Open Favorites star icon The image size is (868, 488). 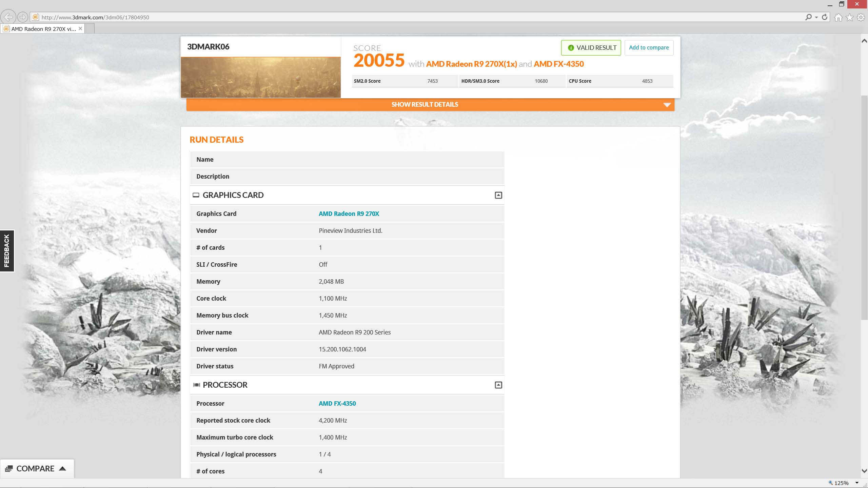tap(849, 17)
